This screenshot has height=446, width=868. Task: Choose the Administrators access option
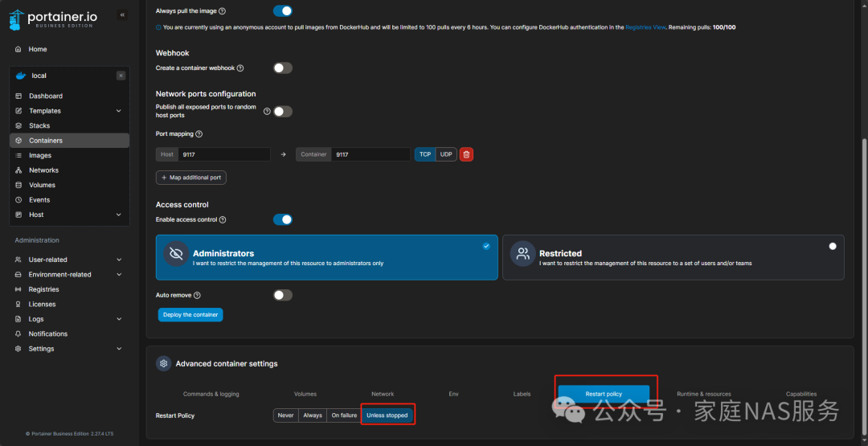[x=326, y=257]
